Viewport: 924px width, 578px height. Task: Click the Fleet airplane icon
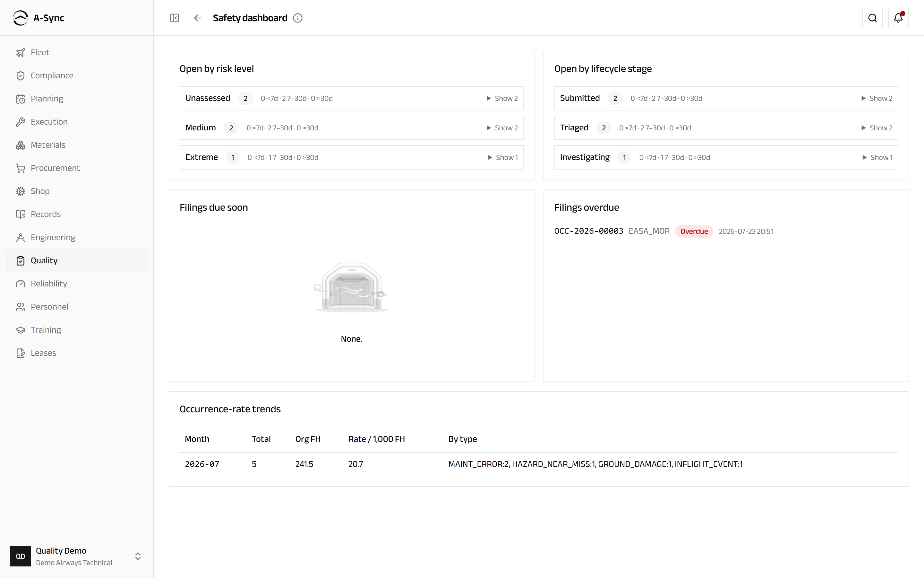coord(21,53)
